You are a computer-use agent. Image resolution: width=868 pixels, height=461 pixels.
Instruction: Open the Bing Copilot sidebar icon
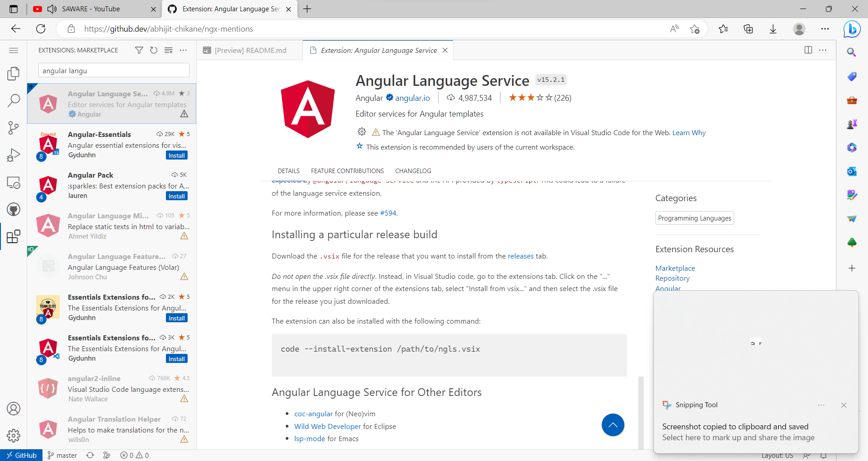(x=852, y=29)
